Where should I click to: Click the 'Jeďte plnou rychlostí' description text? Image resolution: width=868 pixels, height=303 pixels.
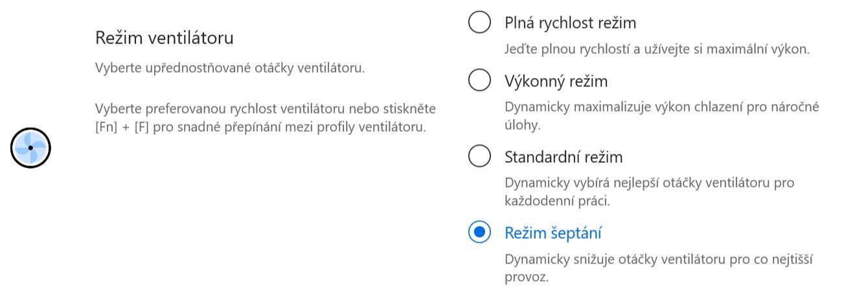click(x=657, y=49)
